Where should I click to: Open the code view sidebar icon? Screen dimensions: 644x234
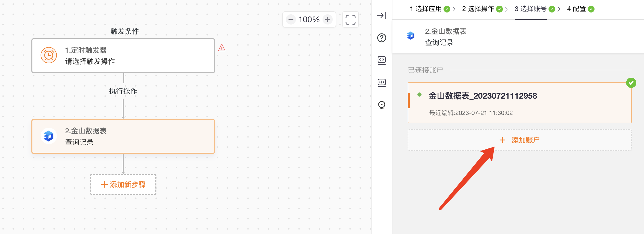(381, 60)
